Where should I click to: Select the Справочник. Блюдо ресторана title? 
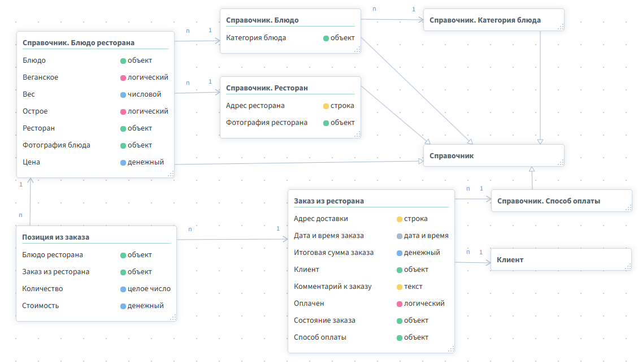point(79,43)
